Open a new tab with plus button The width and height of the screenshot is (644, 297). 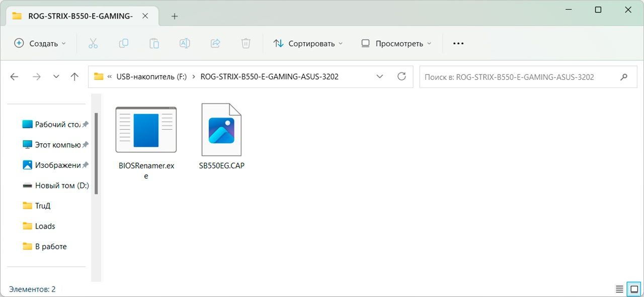175,16
